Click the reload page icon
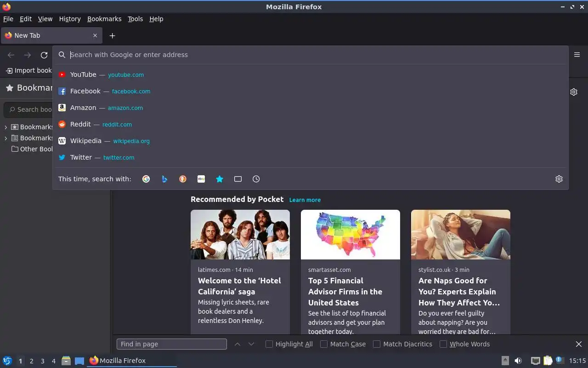The image size is (588, 368). pyautogui.click(x=44, y=55)
